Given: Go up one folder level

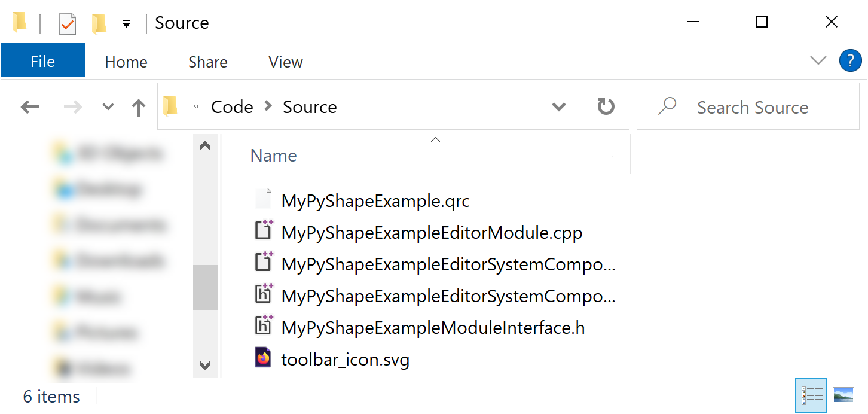Looking at the screenshot, I should (x=139, y=108).
